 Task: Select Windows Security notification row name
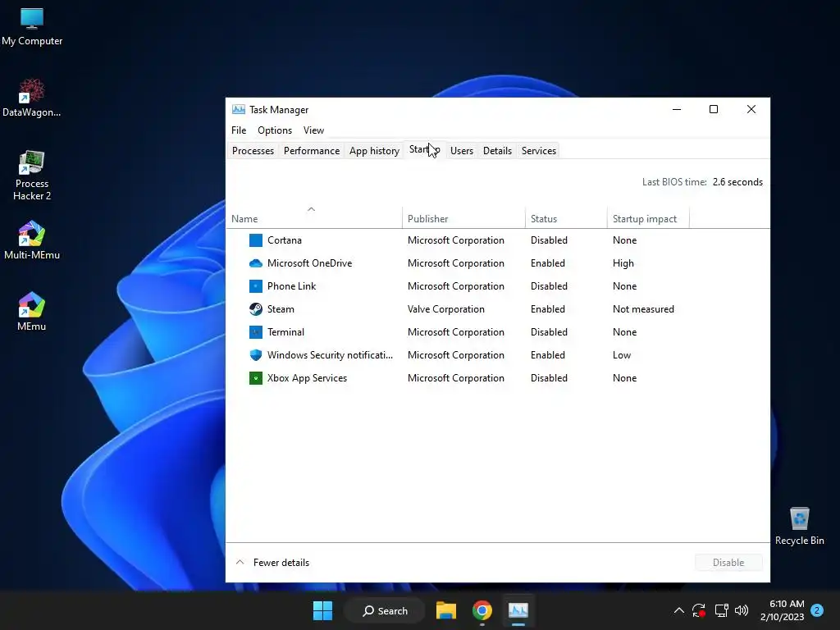click(x=330, y=355)
